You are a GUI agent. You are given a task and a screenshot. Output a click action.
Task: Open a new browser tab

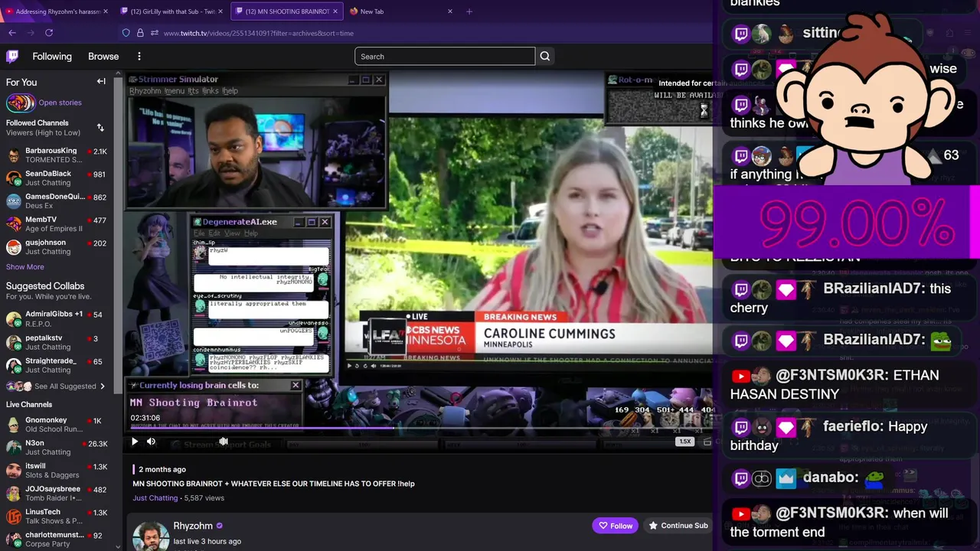(469, 11)
